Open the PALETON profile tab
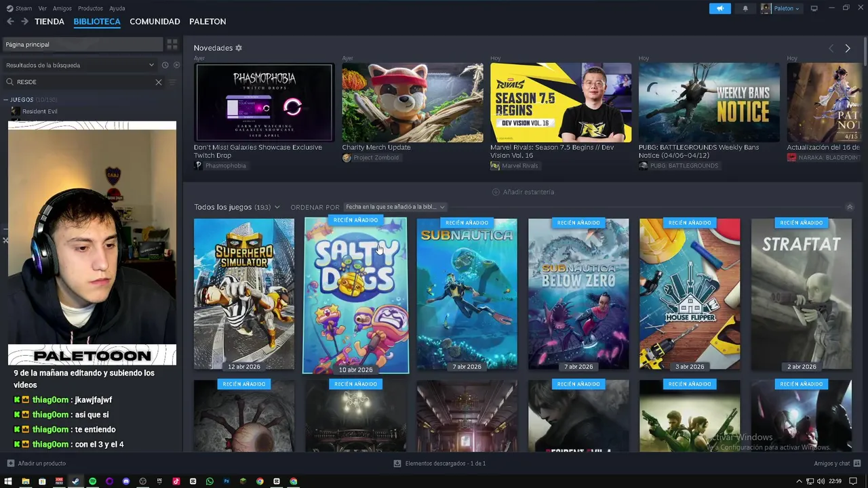The image size is (868, 488). click(x=208, y=22)
